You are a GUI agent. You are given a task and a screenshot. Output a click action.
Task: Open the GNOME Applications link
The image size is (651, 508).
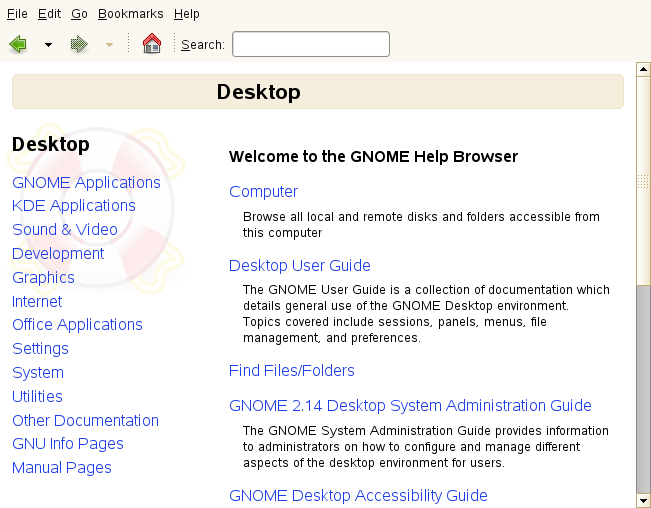86,182
